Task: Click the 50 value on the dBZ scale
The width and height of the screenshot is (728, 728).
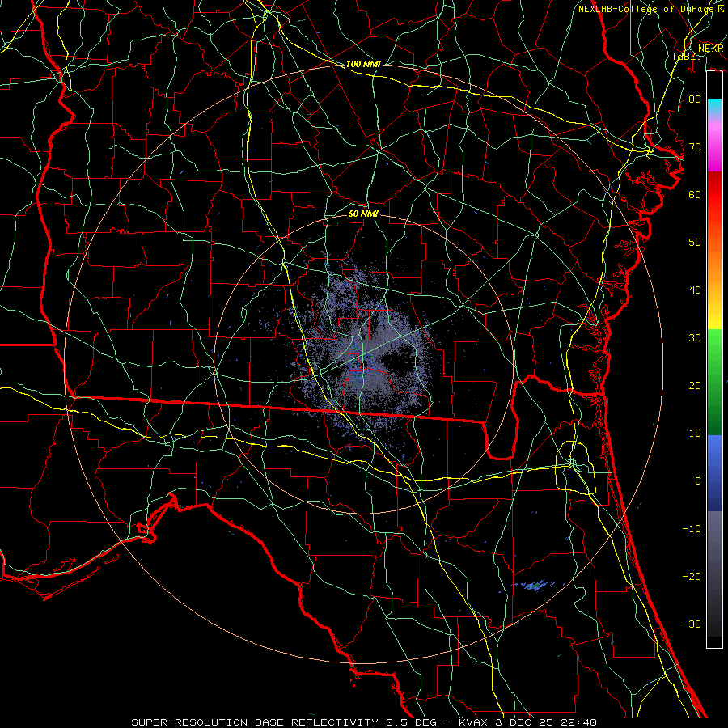Action: 695,243
